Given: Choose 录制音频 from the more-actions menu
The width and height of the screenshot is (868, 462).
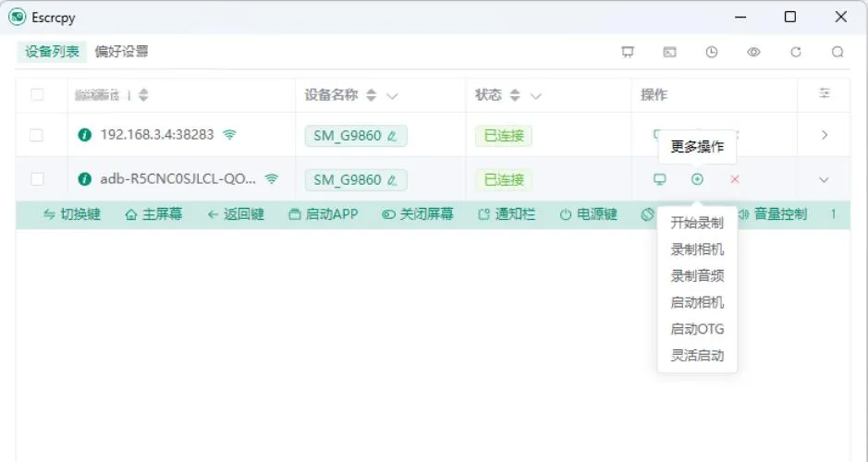Looking at the screenshot, I should tap(697, 276).
